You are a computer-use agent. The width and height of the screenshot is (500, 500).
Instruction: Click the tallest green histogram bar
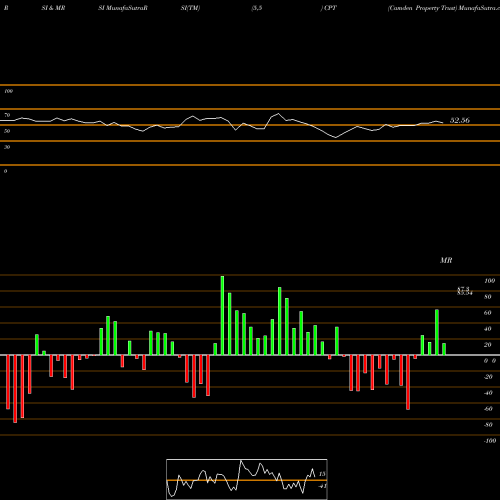coord(222,315)
